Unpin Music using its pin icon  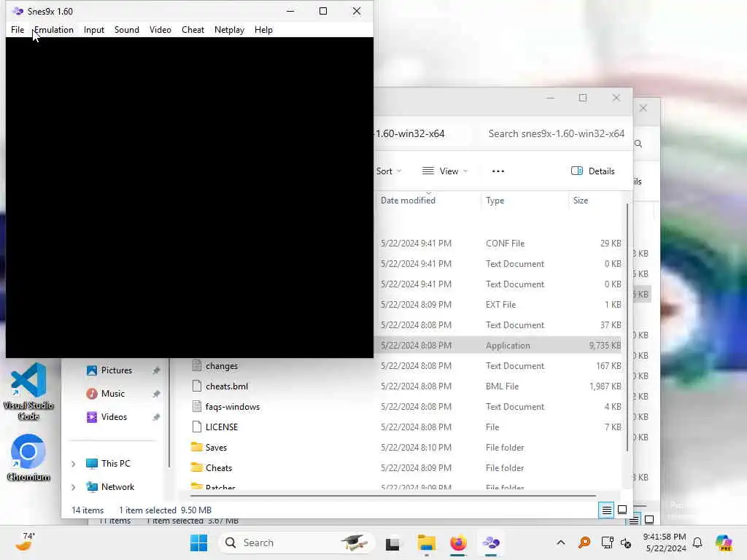tap(156, 393)
